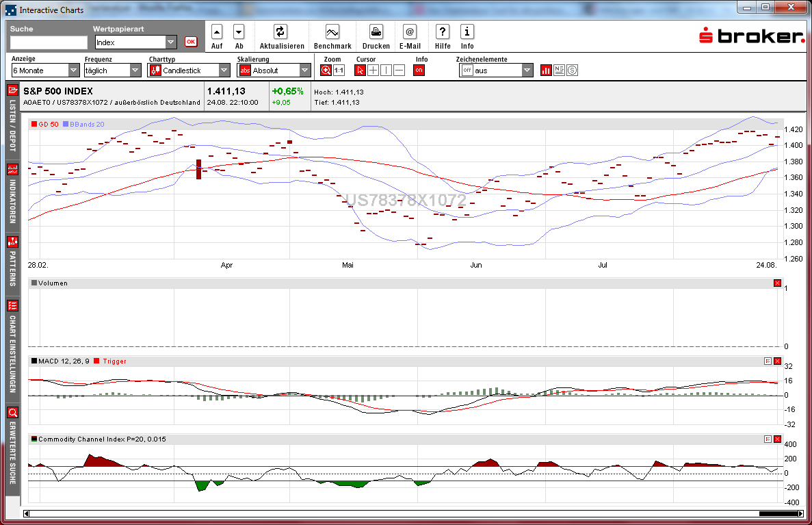Image resolution: width=812 pixels, height=525 pixels.
Task: Open the Benchmark comparison tool
Action: coord(332,32)
